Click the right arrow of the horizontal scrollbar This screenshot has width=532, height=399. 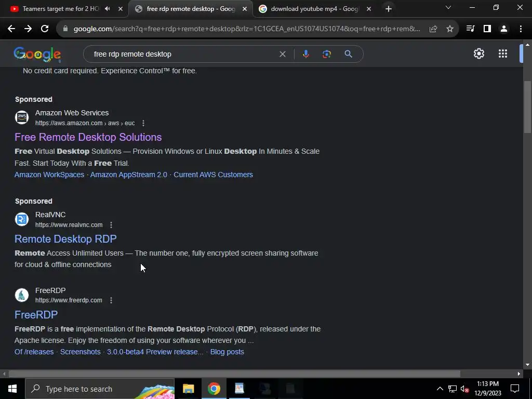[519, 374]
